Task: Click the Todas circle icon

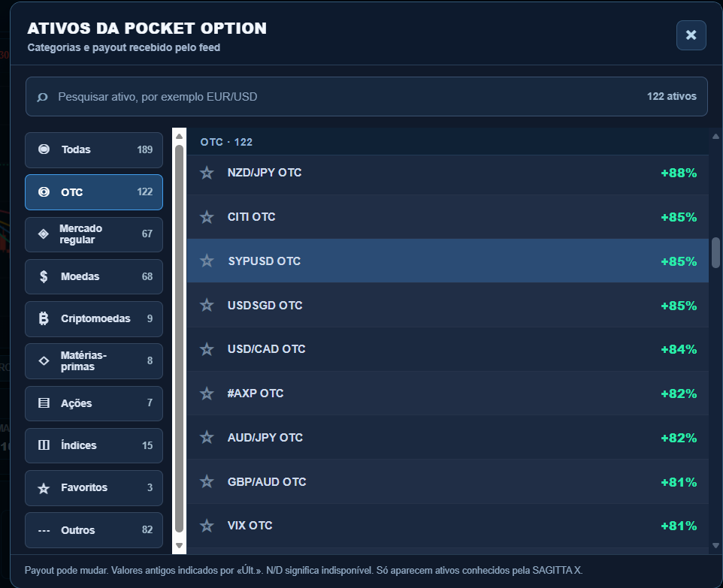Action: click(x=44, y=149)
